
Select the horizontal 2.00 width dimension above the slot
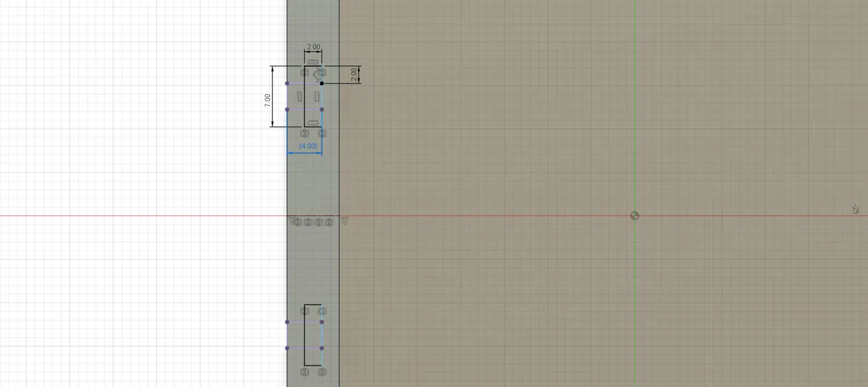(x=313, y=47)
